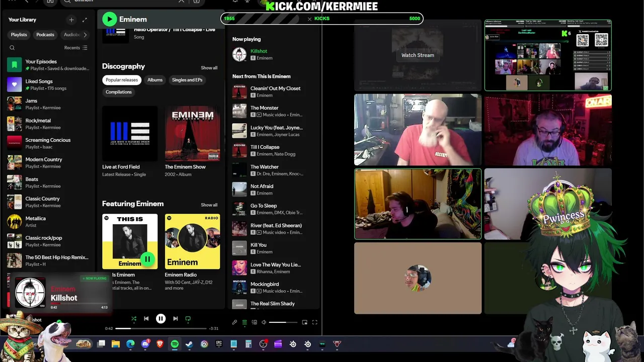This screenshot has width=644, height=362.
Task: Toggle repeat mode
Action: click(188, 319)
